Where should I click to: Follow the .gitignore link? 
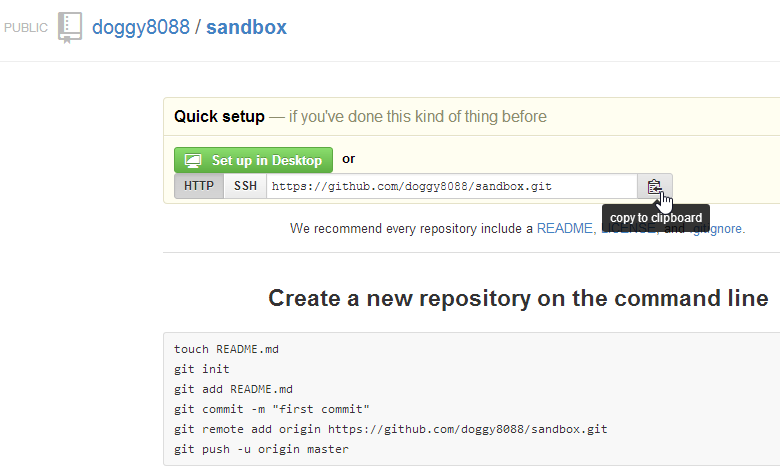click(x=718, y=229)
